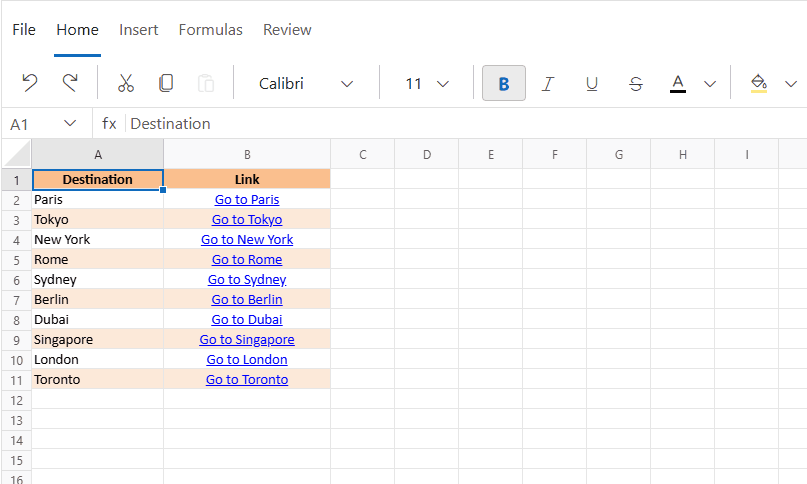Toggle Italic formatting

coord(548,83)
